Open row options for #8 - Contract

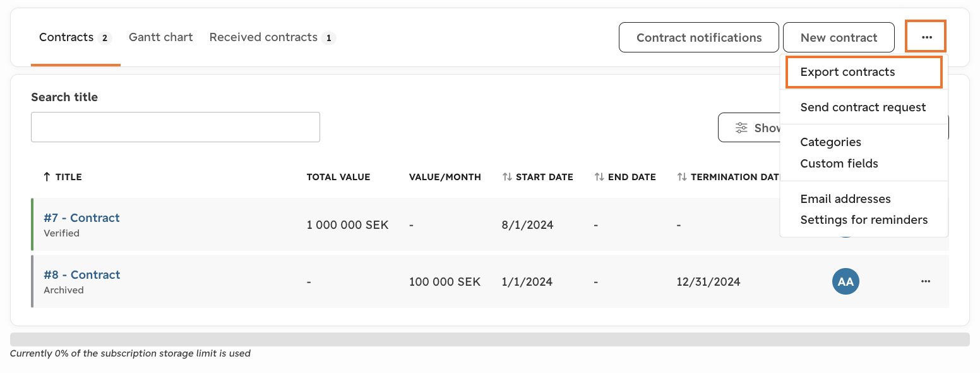pos(926,281)
